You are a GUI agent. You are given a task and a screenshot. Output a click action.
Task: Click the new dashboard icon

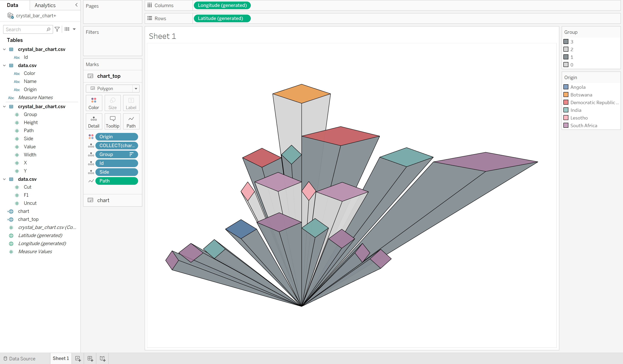(90, 359)
